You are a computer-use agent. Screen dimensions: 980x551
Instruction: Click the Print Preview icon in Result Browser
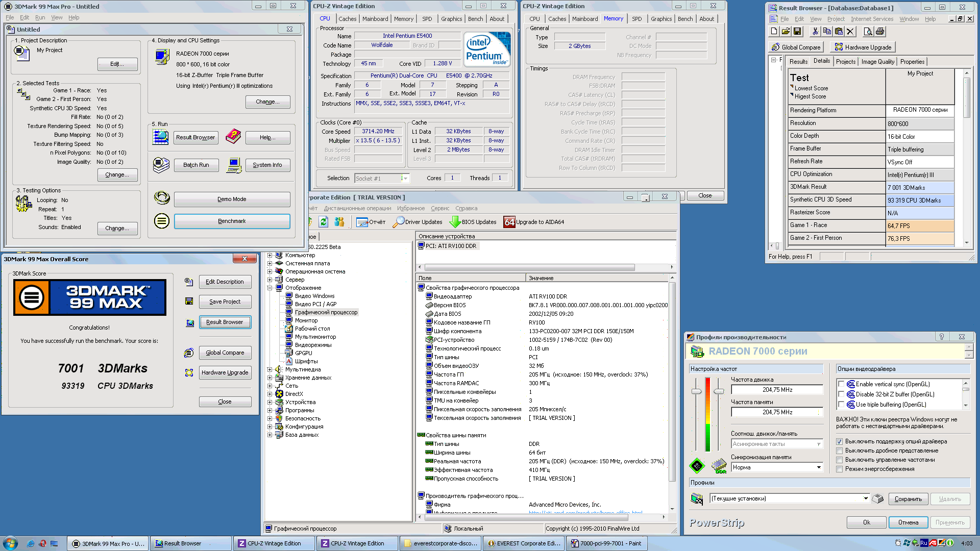pos(868,32)
